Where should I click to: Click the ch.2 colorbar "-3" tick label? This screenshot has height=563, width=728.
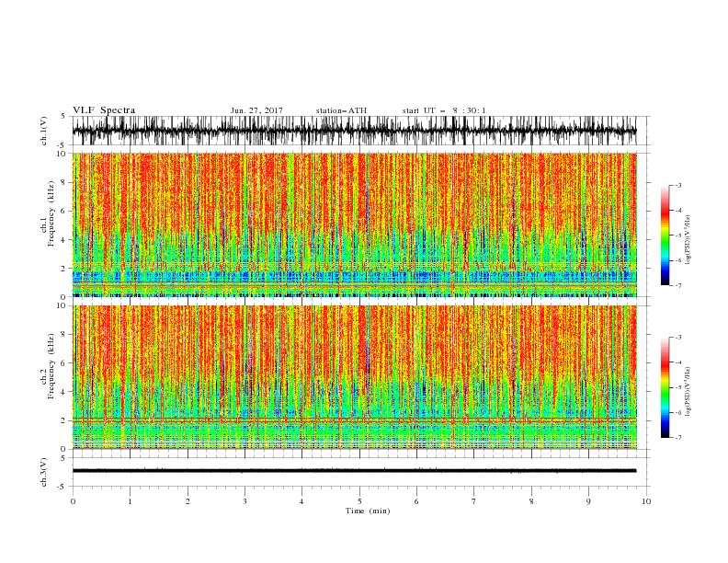point(678,338)
